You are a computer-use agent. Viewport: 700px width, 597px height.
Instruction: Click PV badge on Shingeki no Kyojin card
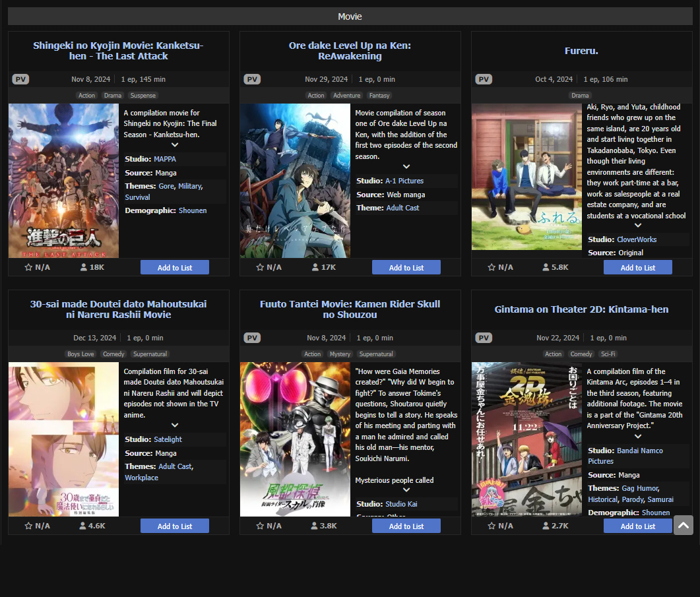(x=20, y=79)
